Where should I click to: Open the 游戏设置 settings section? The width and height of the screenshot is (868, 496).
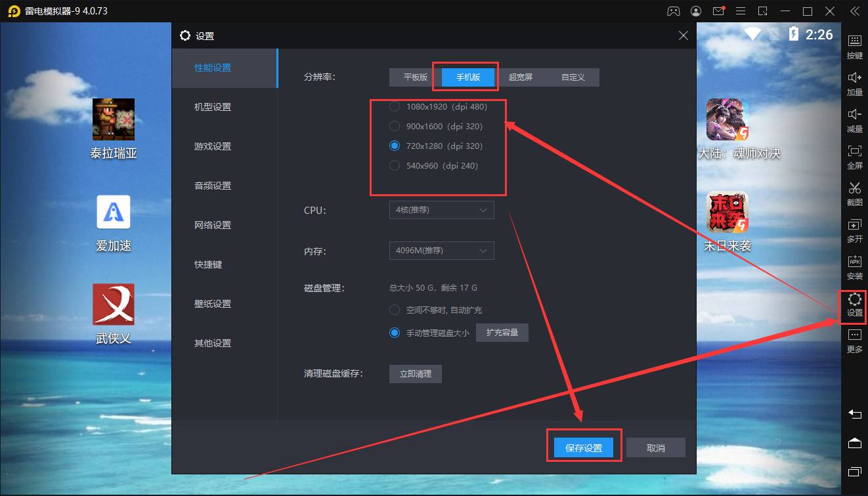point(213,146)
